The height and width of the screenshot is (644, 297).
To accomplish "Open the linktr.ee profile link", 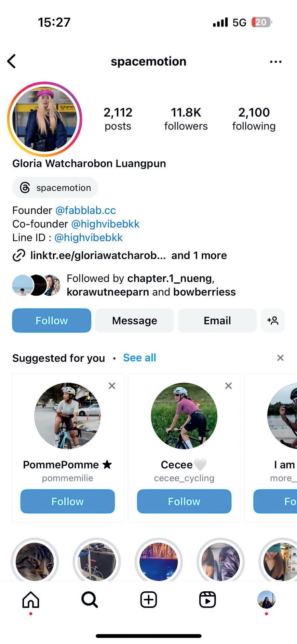I will pos(98,255).
